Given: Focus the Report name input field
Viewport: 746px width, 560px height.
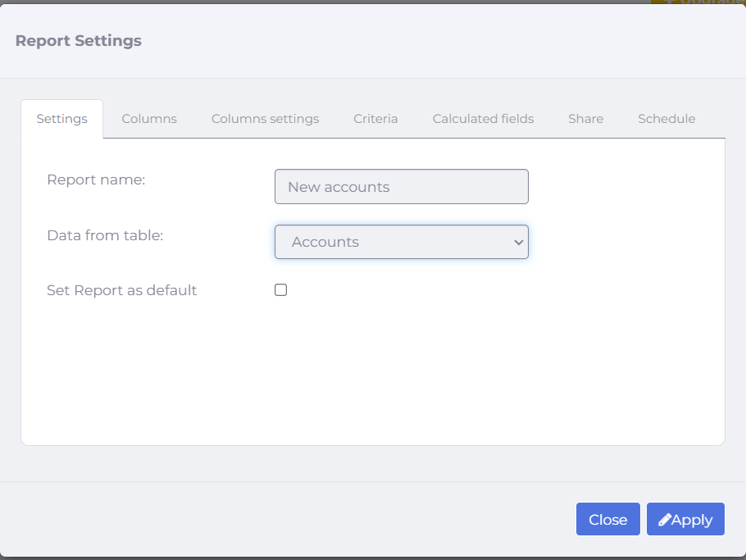Looking at the screenshot, I should coord(402,186).
